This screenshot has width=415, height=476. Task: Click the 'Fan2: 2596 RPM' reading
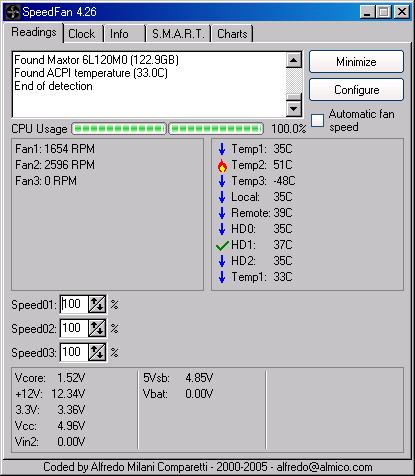click(x=55, y=165)
